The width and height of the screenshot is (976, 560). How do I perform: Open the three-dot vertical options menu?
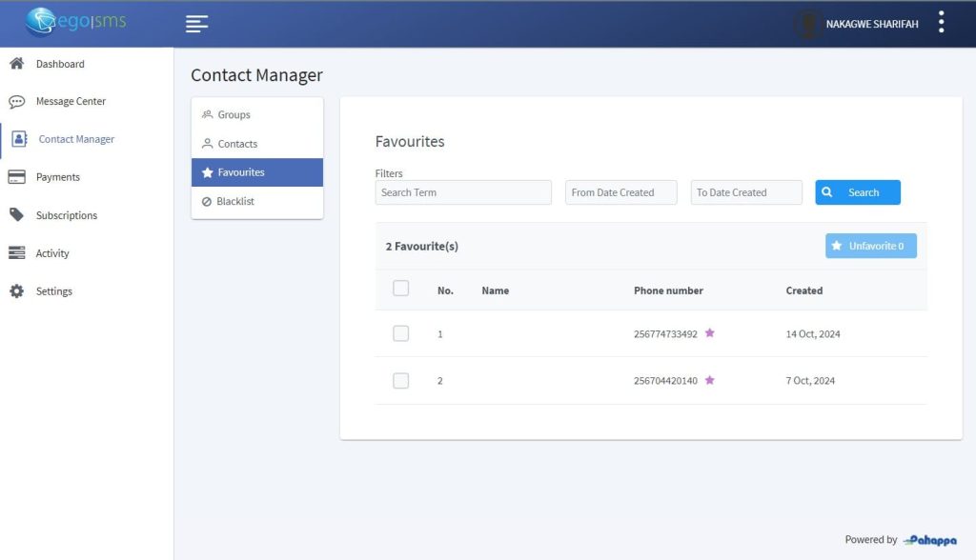941,23
